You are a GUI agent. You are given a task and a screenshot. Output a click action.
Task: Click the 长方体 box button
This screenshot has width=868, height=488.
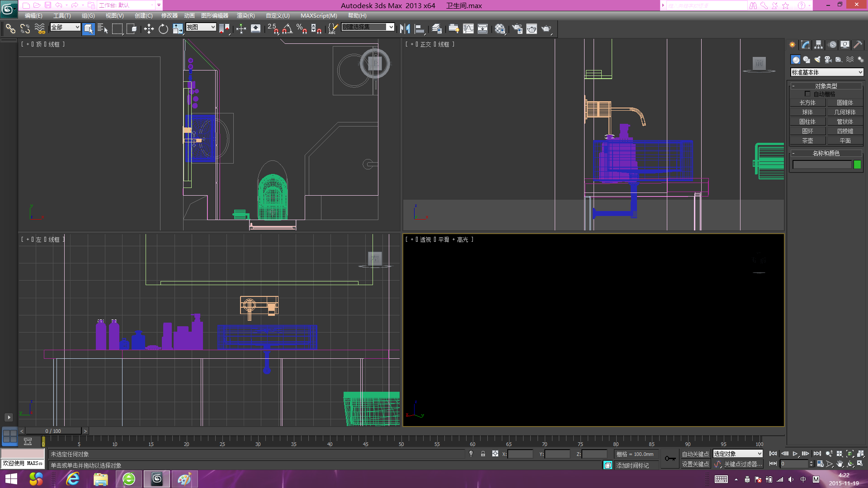pyautogui.click(x=807, y=103)
